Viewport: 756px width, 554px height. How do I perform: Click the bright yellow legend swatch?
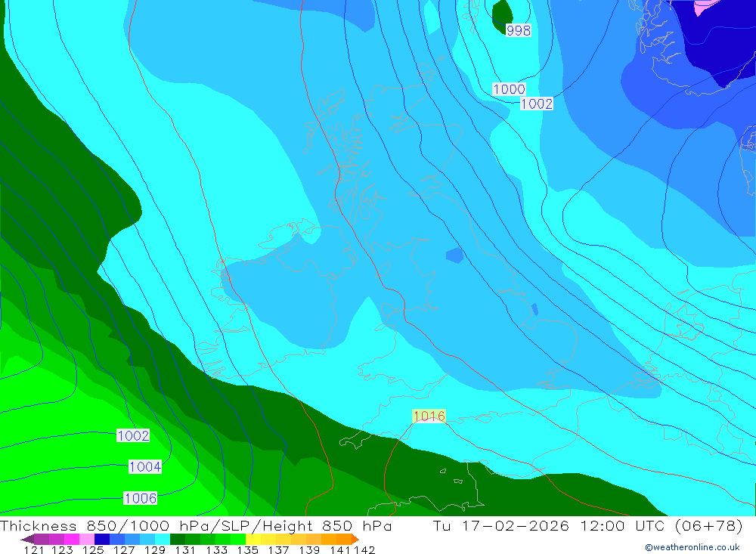point(253,539)
